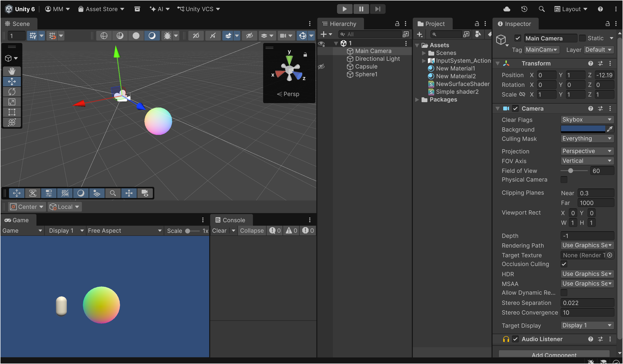Select the combined Transform tool
Viewport: 623px width, 364px height.
click(x=12, y=123)
